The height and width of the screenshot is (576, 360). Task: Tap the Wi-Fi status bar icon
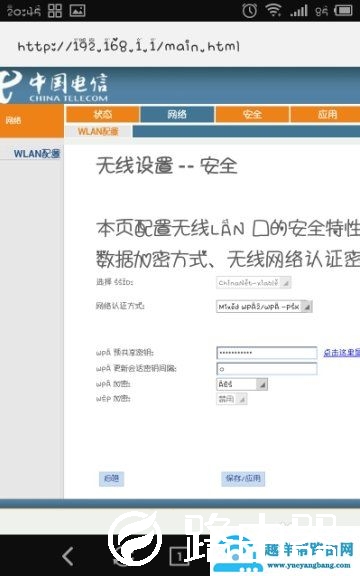coord(273,10)
